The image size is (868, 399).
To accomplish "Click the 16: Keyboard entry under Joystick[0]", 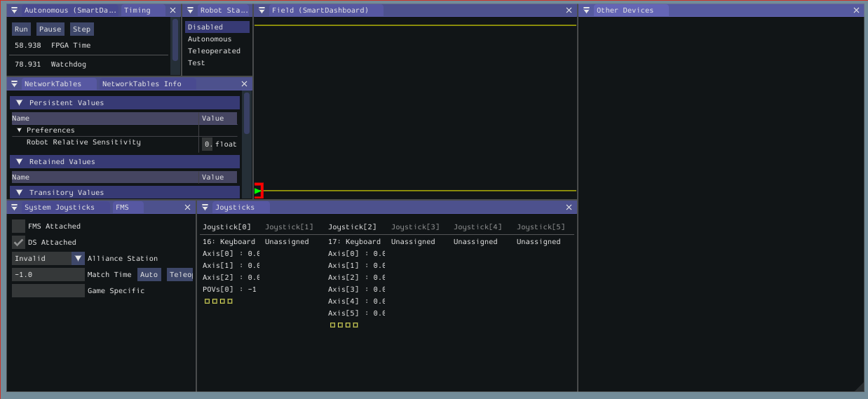I will [x=229, y=242].
